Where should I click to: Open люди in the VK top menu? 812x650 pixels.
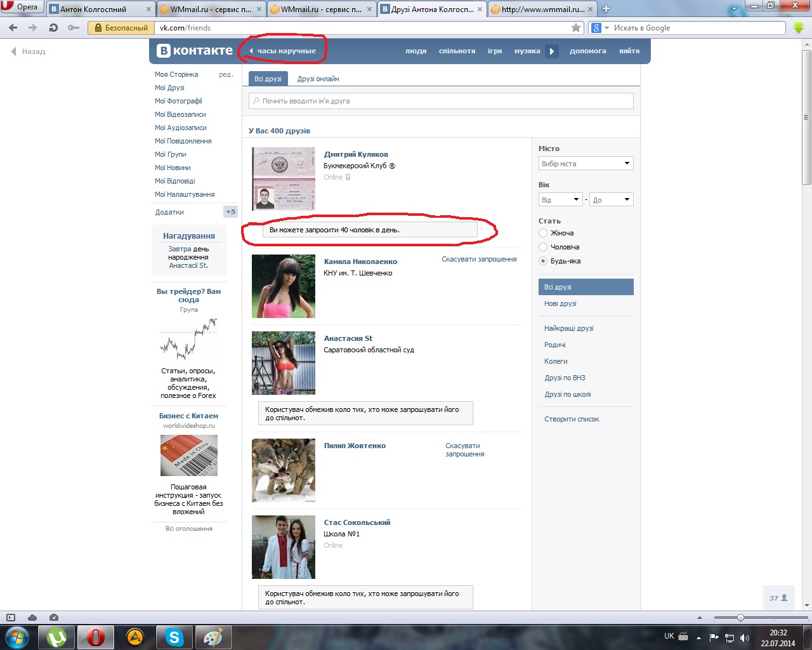click(416, 51)
